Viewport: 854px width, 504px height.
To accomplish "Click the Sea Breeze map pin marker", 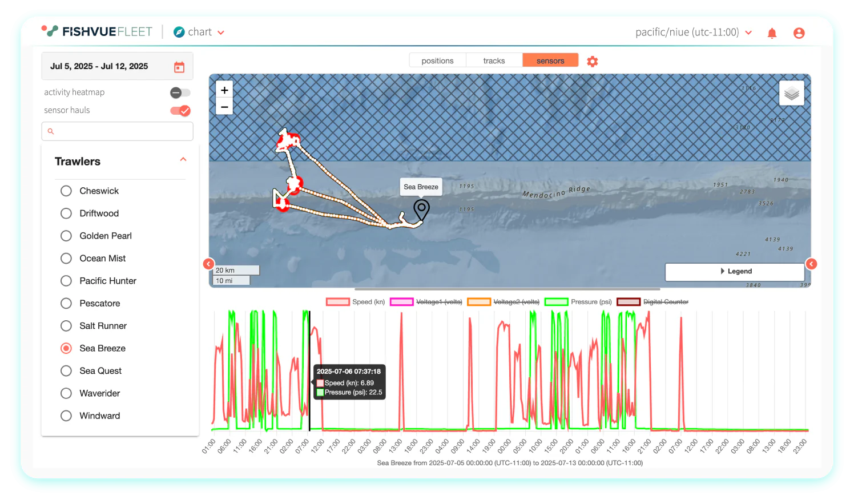I will click(421, 209).
